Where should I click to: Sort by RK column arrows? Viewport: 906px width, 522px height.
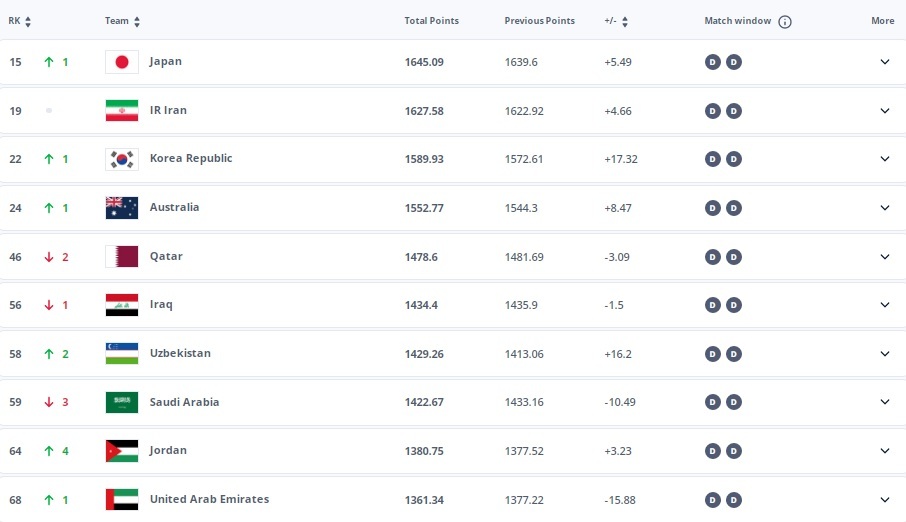pyautogui.click(x=28, y=22)
